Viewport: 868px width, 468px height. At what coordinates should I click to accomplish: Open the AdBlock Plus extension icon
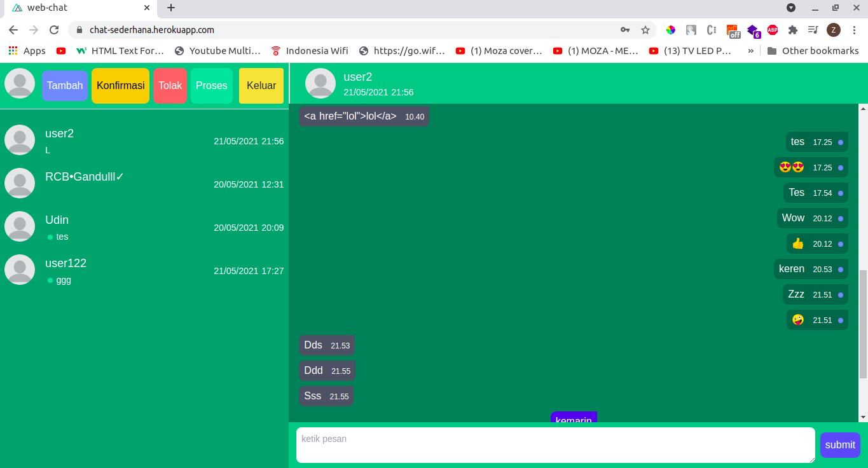coord(773,30)
